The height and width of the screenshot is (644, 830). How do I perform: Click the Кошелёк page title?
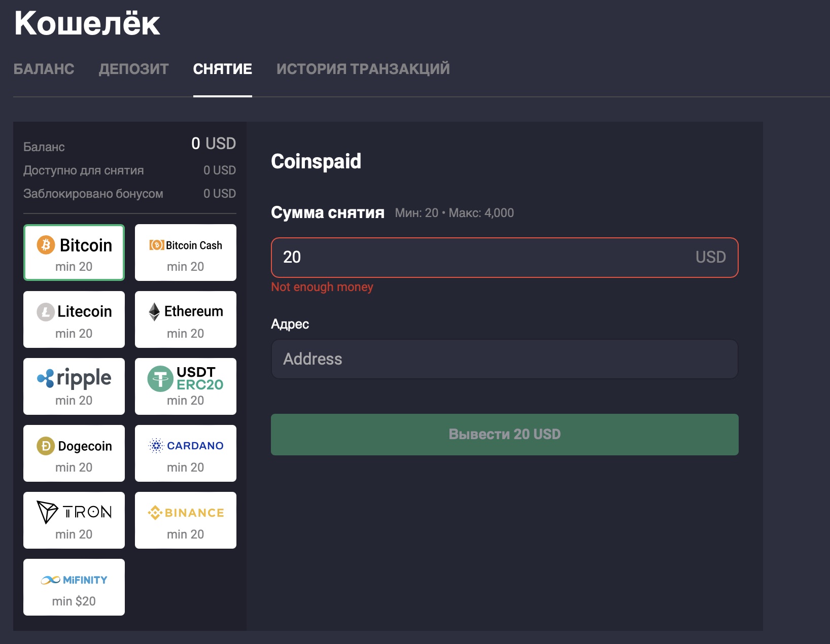pos(87,23)
